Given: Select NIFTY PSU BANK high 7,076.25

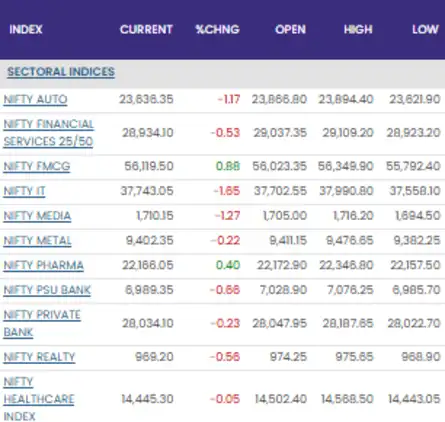Looking at the screenshot, I should [350, 290].
